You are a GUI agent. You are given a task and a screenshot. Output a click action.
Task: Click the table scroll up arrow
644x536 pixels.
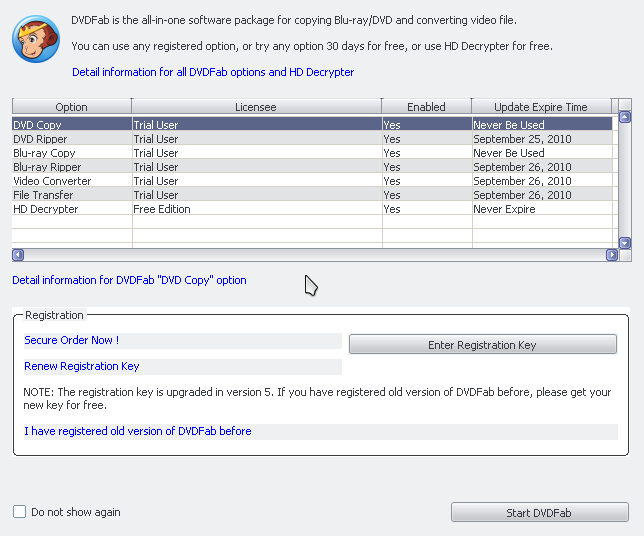(625, 117)
